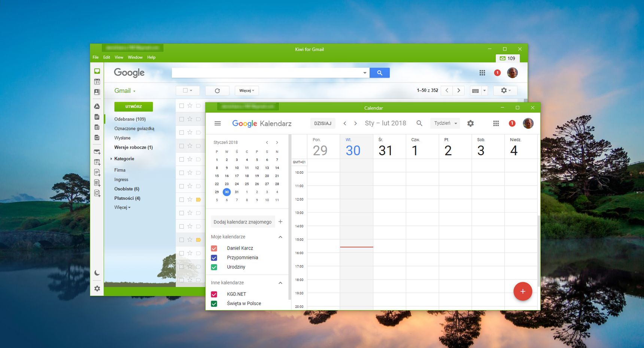Toggle the Przypomnienia calendar checkbox
The height and width of the screenshot is (348, 644).
point(214,258)
